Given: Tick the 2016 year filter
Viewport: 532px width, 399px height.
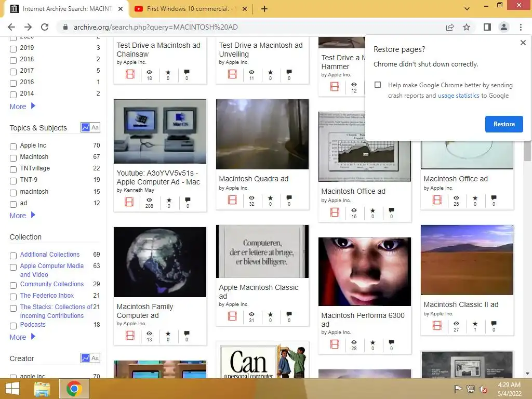Looking at the screenshot, I should (x=13, y=83).
